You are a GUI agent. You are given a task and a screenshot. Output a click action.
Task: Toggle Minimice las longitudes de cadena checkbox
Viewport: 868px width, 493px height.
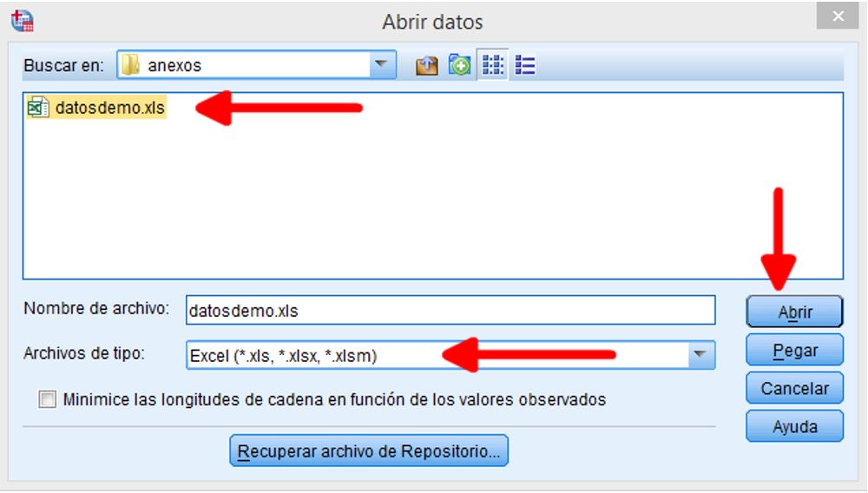(x=47, y=399)
